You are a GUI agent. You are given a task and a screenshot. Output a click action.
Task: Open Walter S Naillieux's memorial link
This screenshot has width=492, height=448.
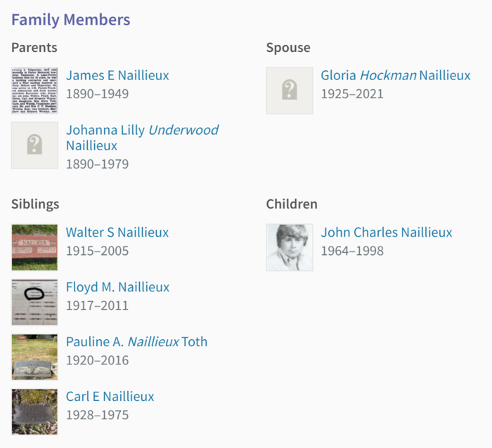point(117,232)
